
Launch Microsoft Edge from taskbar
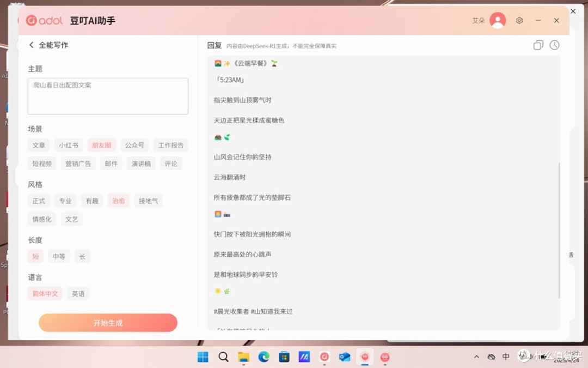click(264, 357)
